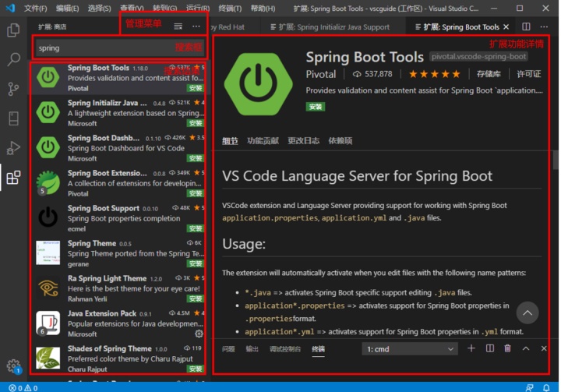Open Source Control view in activity bar

[13, 89]
